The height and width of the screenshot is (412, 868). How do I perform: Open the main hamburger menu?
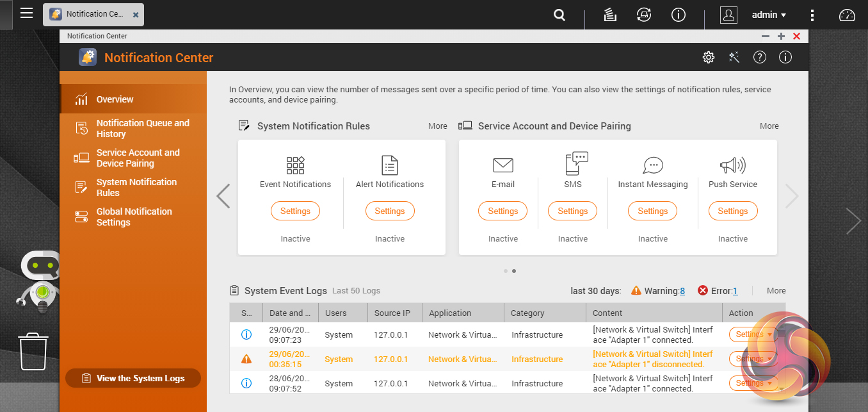click(26, 13)
